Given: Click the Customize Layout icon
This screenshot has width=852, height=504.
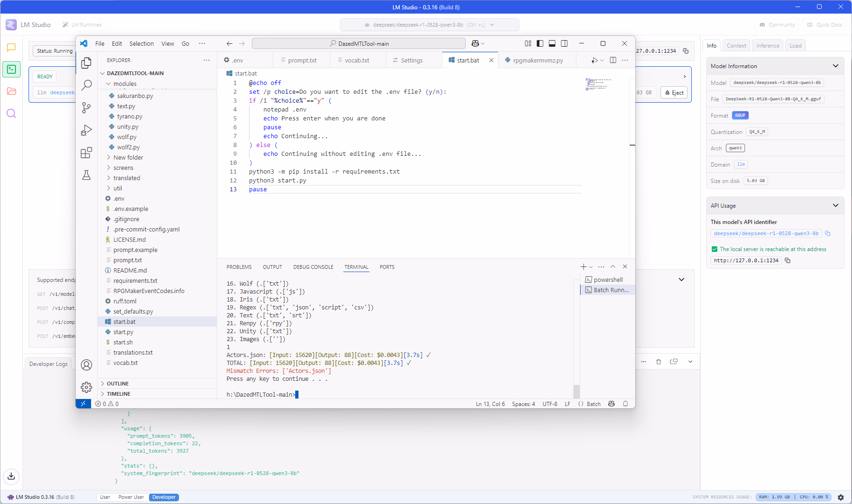Looking at the screenshot, I should [x=528, y=43].
